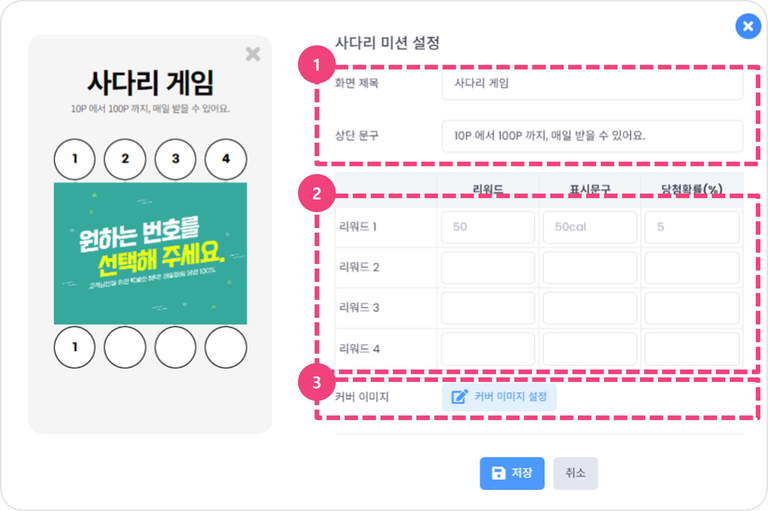Click the 취소 cancel button
The image size is (768, 511).
[x=575, y=473]
